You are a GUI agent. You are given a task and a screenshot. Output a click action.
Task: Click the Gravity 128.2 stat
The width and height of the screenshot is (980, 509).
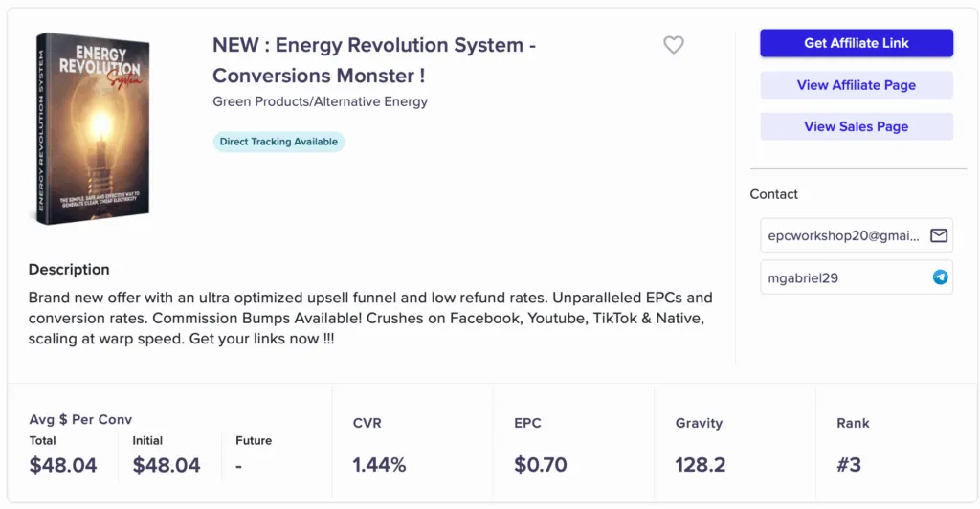(x=700, y=465)
